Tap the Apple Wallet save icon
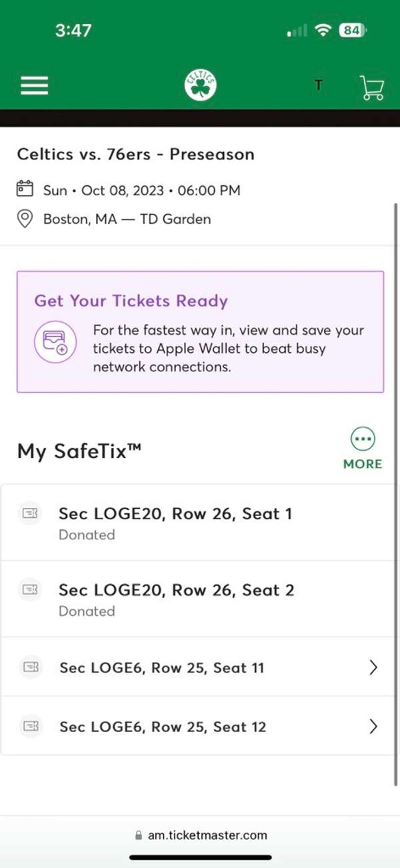400x868 pixels. tap(55, 341)
